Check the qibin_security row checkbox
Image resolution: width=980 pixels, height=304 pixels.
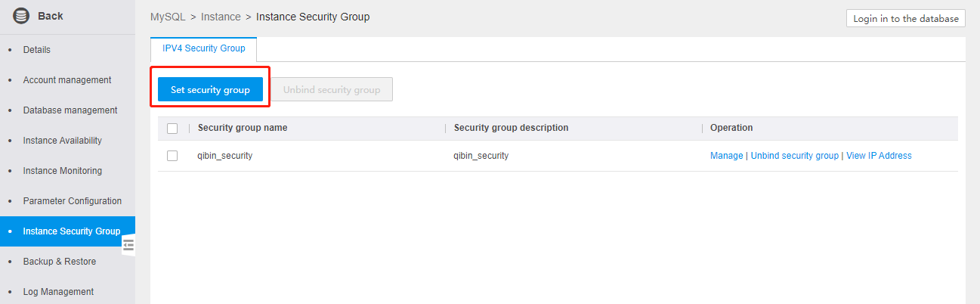click(x=172, y=156)
